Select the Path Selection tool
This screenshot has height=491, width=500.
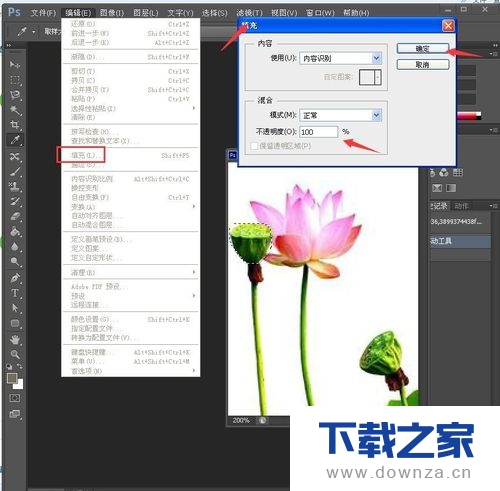(15, 308)
